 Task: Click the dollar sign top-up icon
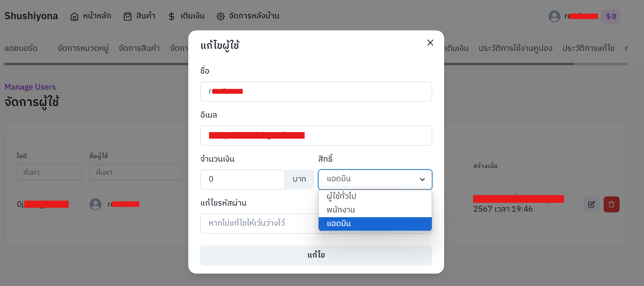click(x=171, y=16)
